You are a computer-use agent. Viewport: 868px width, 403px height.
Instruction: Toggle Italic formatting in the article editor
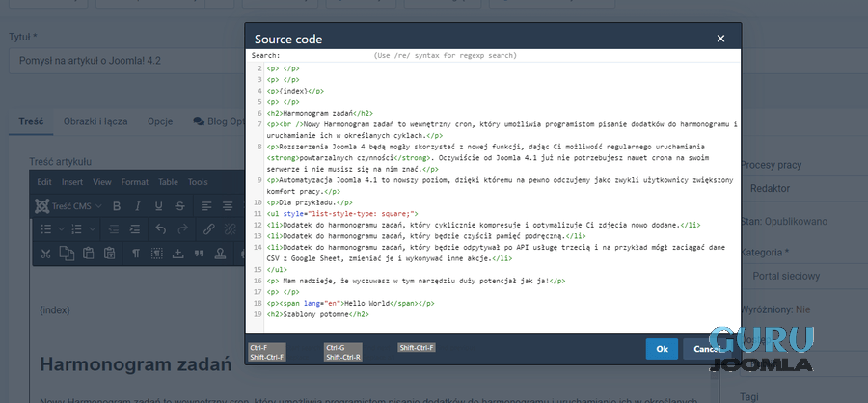[x=138, y=206]
